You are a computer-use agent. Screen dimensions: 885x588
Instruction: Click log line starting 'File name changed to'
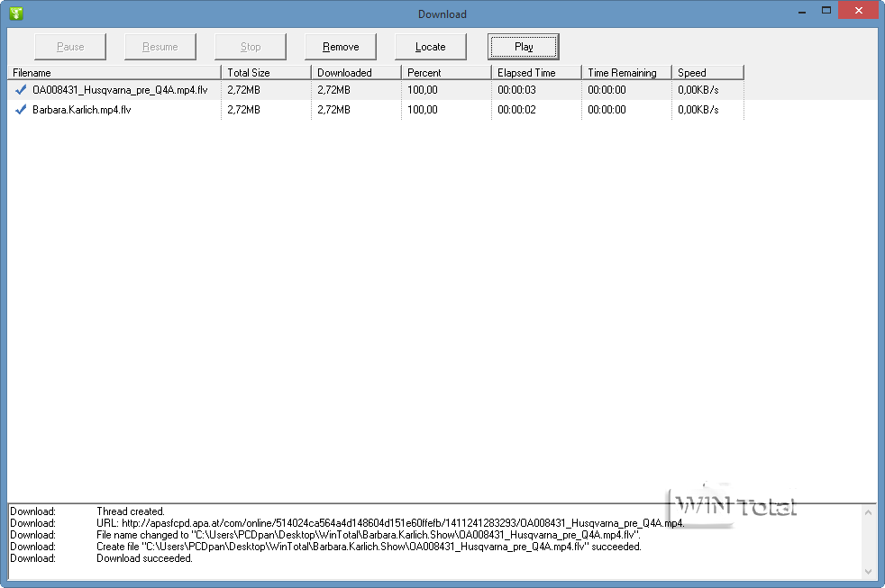tap(369, 535)
